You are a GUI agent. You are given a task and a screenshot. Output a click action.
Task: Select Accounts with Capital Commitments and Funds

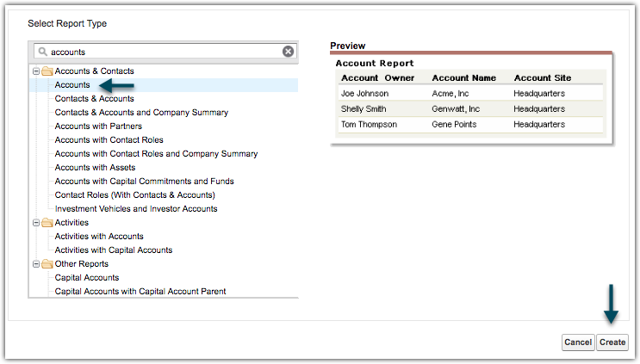pyautogui.click(x=145, y=182)
